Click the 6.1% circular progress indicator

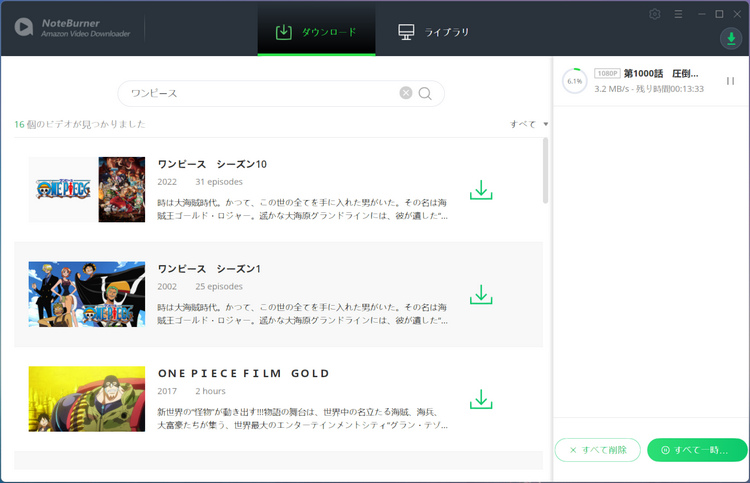pos(574,81)
